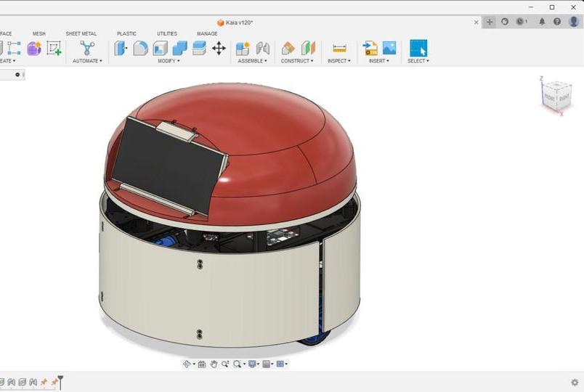The height and width of the screenshot is (392, 584).
Task: Click the first orange pin in timeline
Action: pyautogui.click(x=44, y=382)
